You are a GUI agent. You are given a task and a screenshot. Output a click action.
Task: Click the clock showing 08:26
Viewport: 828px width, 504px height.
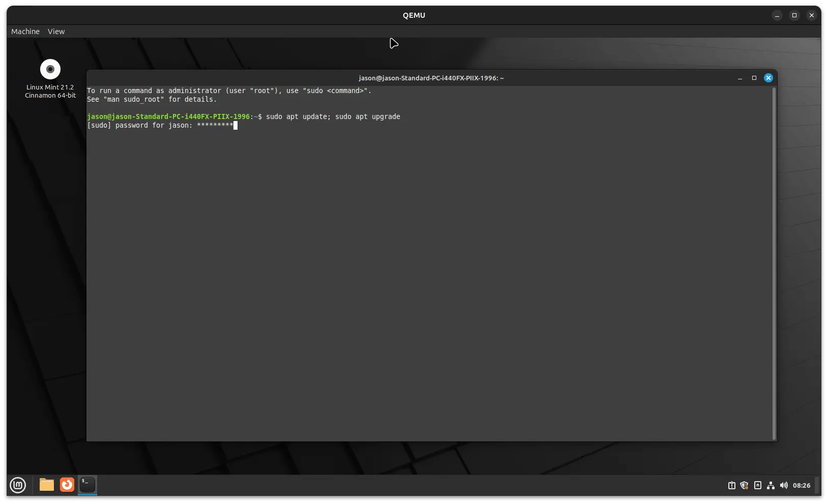[801, 485]
